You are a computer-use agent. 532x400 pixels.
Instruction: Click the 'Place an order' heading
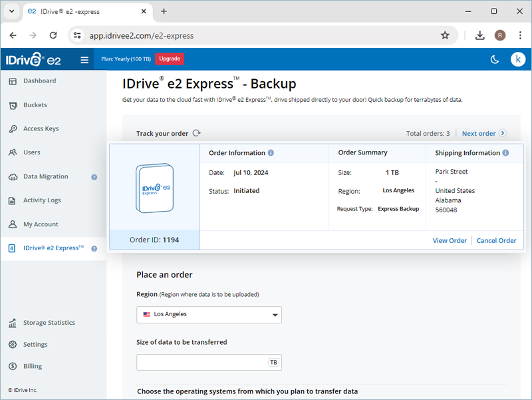[x=164, y=275]
